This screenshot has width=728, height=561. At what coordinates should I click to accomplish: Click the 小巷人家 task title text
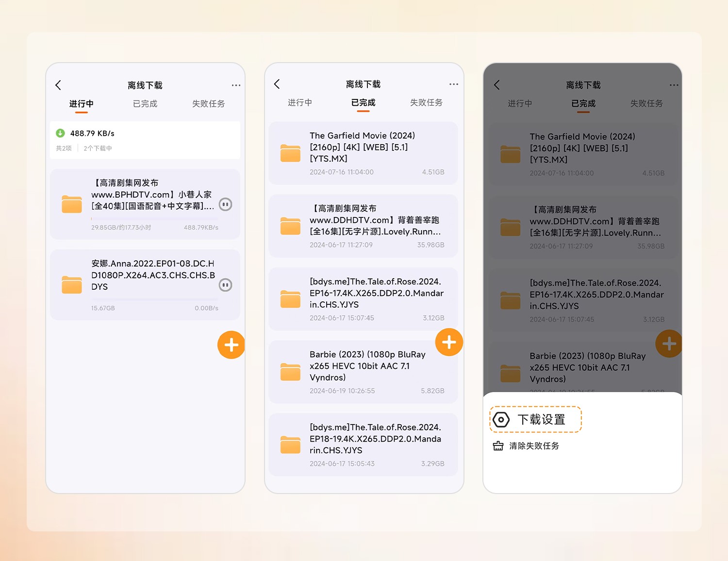pos(153,195)
